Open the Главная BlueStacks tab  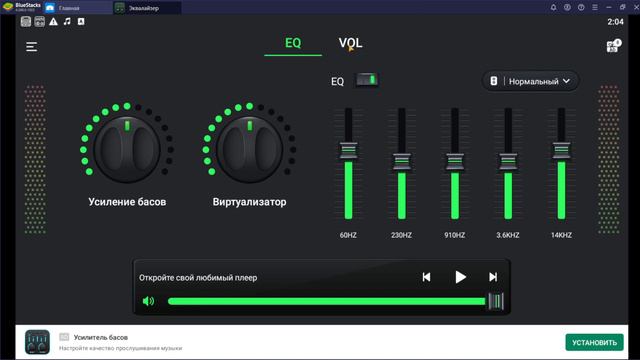78,8
